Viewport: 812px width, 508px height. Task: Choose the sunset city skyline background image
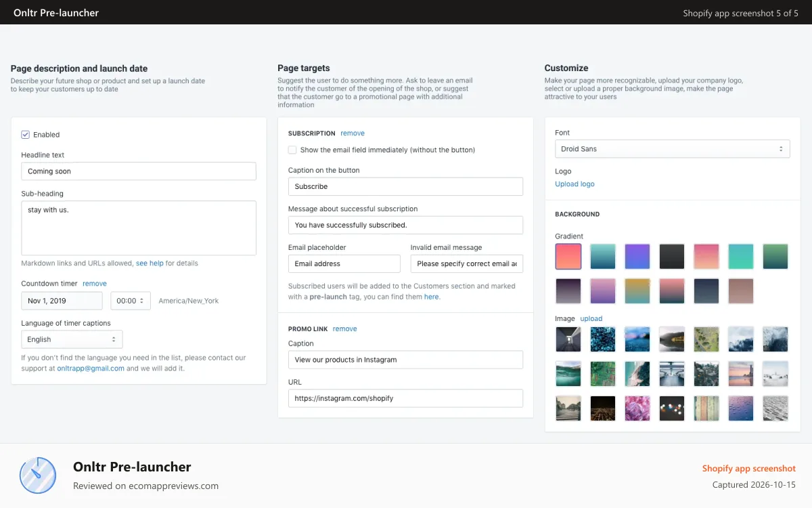click(x=741, y=374)
